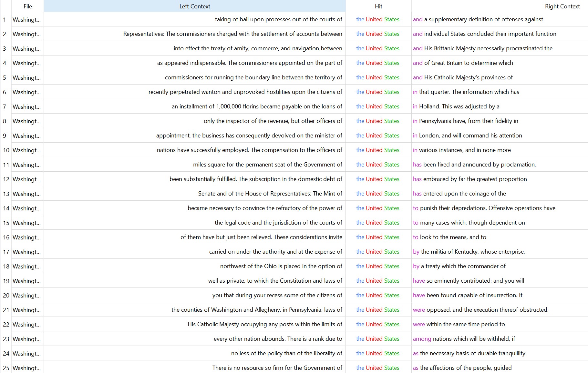
Task: Select the file name cell in row 3
Action: 27,48
